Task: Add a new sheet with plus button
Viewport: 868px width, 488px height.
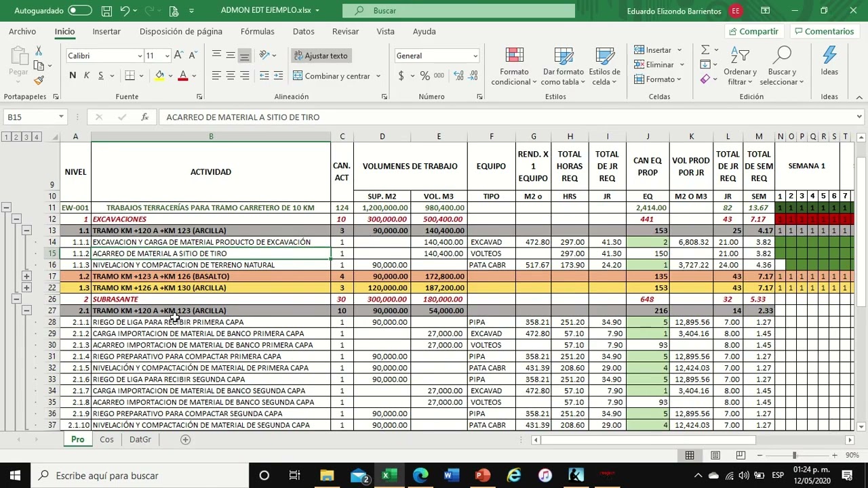Action: pos(185,439)
